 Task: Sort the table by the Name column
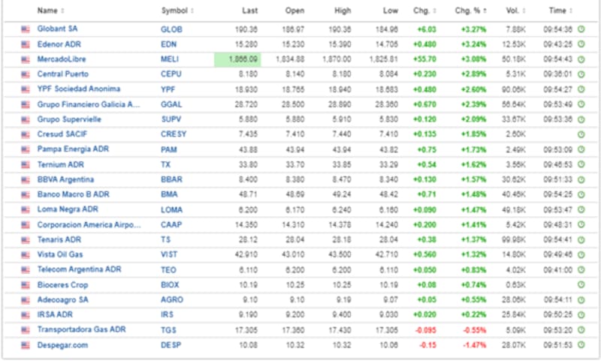[50, 11]
